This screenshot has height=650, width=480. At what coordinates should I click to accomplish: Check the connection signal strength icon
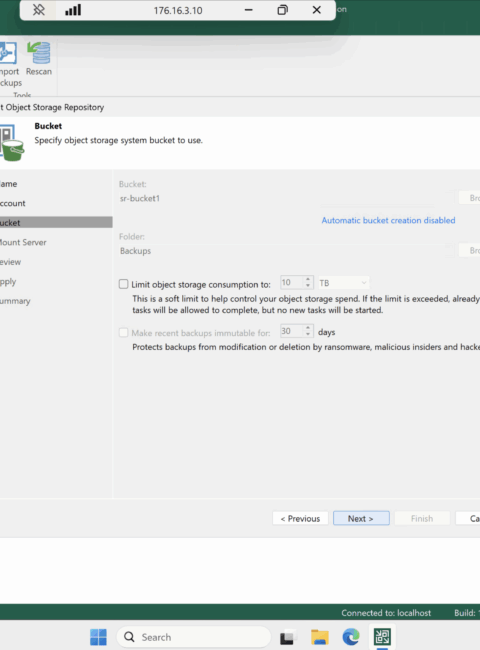[x=73, y=10]
